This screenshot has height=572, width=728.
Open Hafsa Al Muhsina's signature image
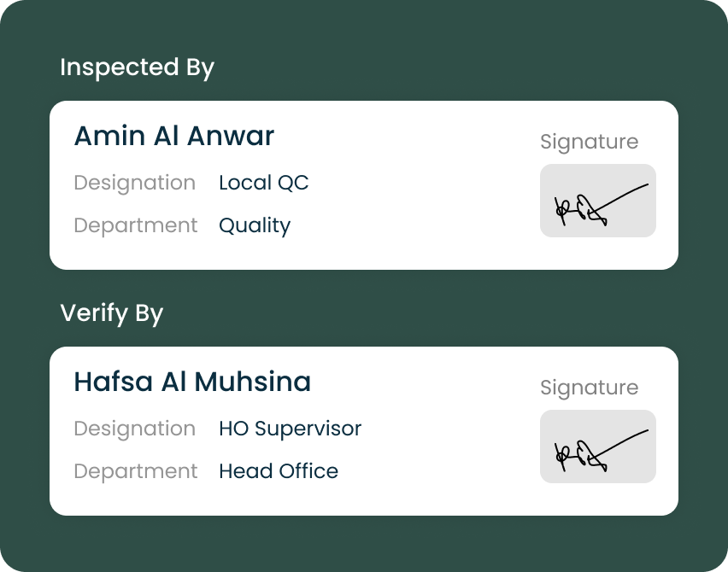tap(597, 447)
